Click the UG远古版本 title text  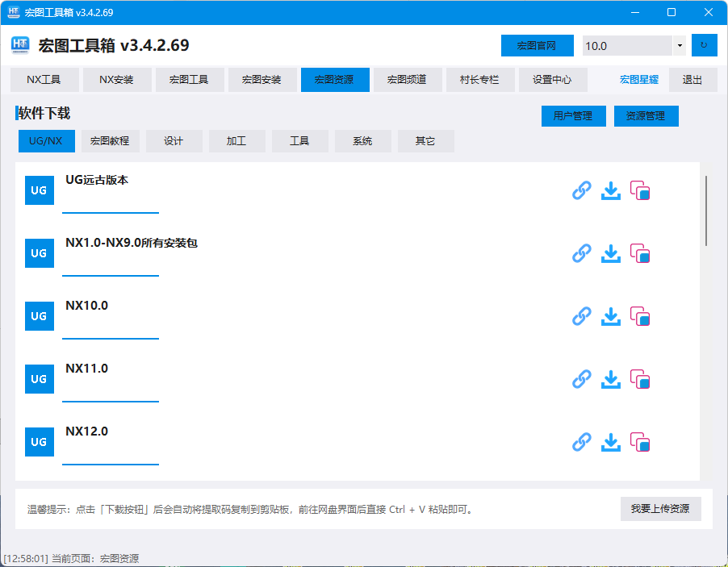click(x=97, y=180)
